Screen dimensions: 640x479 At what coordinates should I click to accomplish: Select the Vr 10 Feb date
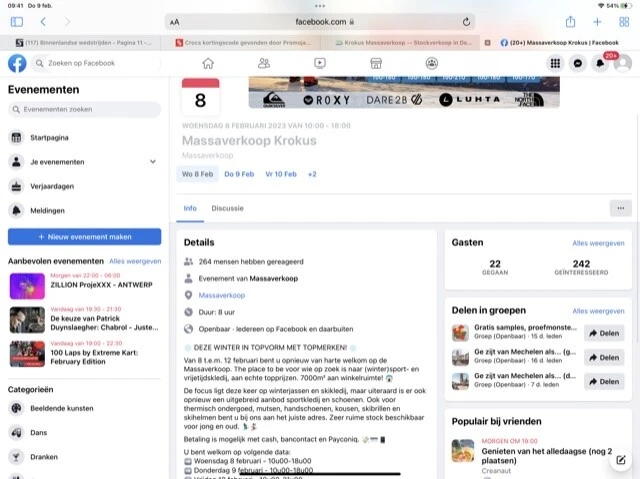(281, 174)
